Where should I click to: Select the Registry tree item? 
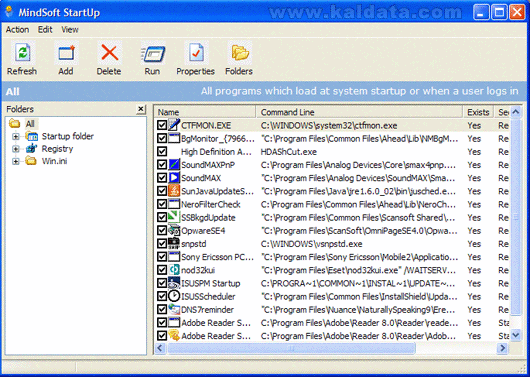click(x=57, y=149)
